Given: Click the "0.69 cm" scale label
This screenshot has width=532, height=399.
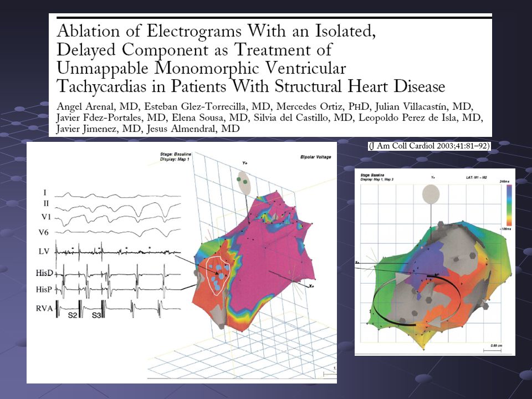Looking at the screenshot, I should (x=496, y=346).
